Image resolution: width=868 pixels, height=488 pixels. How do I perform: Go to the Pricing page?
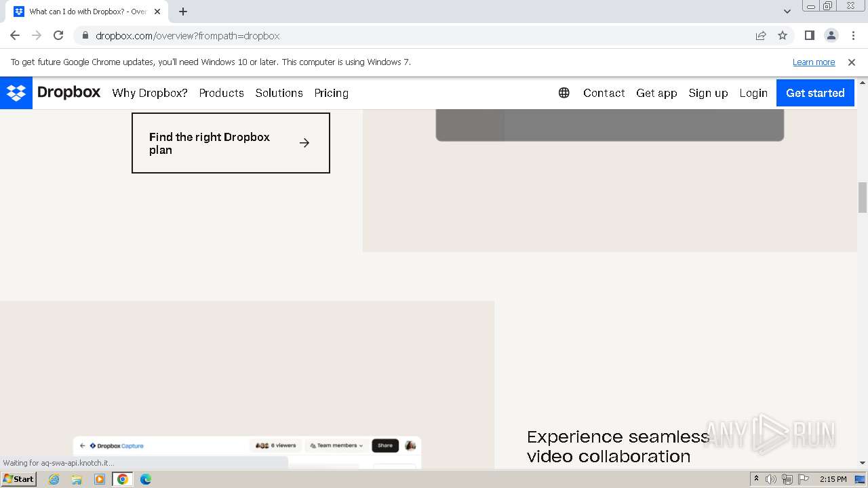point(331,93)
